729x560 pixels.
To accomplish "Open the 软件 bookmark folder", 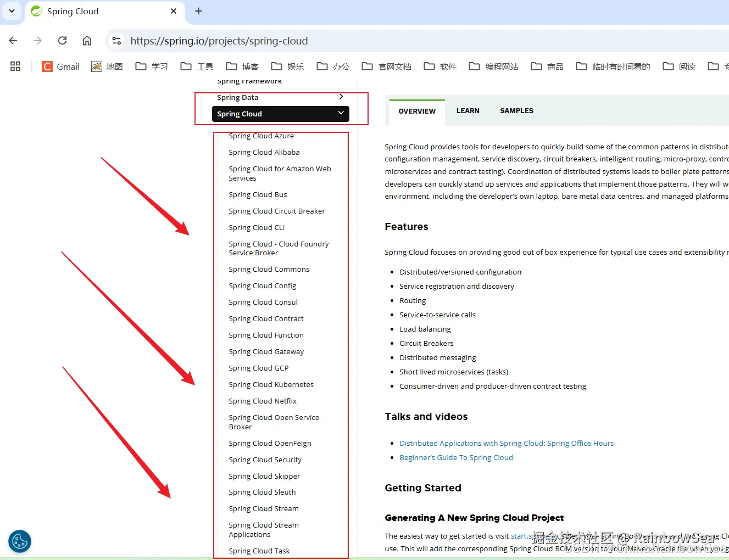I will [x=440, y=66].
